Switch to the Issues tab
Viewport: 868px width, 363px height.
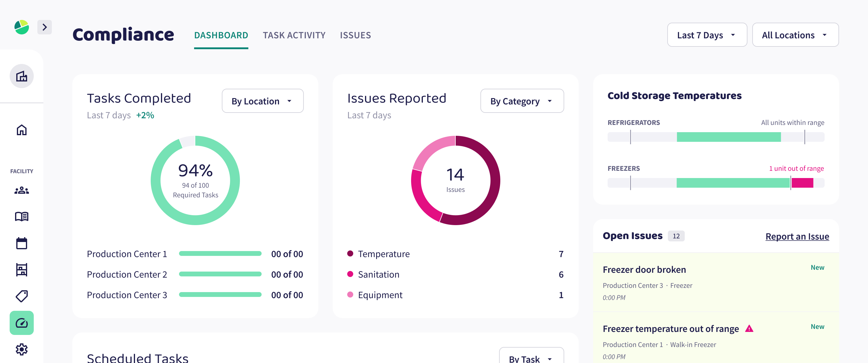point(355,35)
